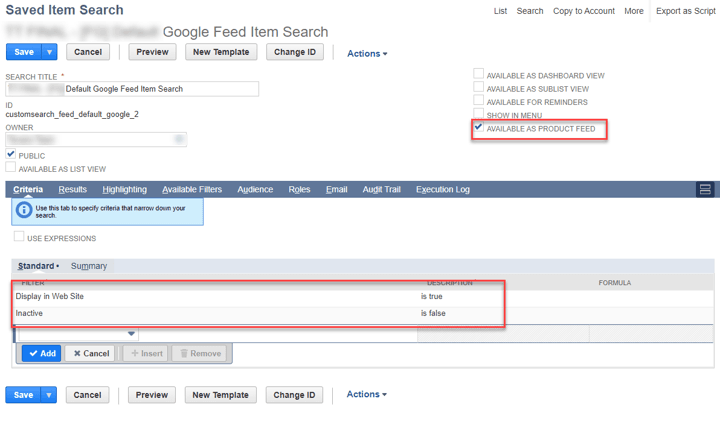Viewport: 720px width, 422px height.
Task: Click the Remove filter button
Action: [x=200, y=354]
